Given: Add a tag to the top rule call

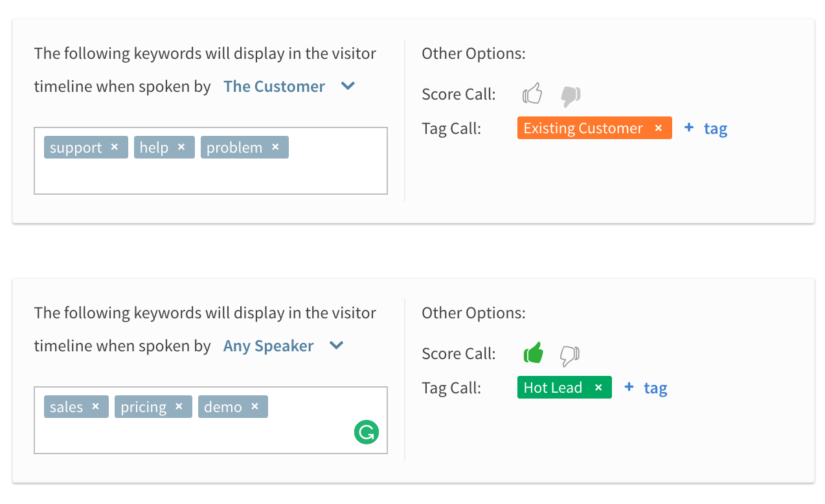Looking at the screenshot, I should point(705,128).
